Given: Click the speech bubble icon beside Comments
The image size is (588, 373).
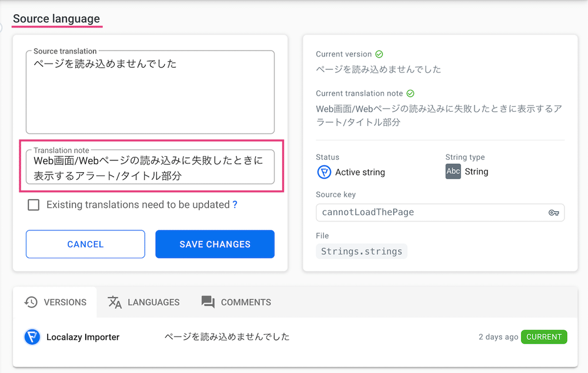Looking at the screenshot, I should [x=207, y=302].
